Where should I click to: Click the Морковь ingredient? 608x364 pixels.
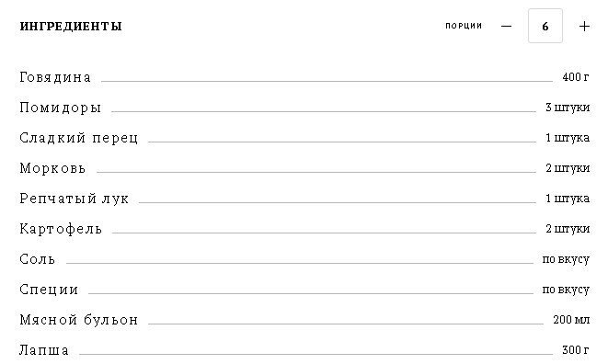point(52,168)
